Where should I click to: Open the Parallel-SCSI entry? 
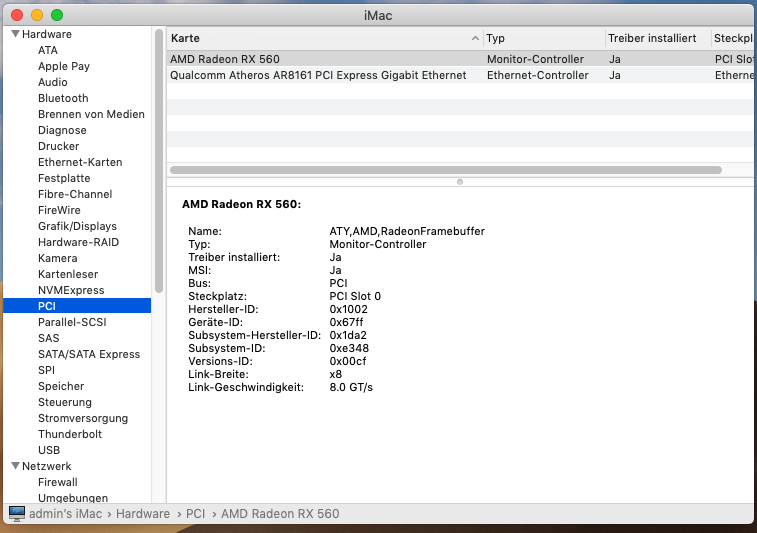[x=72, y=322]
